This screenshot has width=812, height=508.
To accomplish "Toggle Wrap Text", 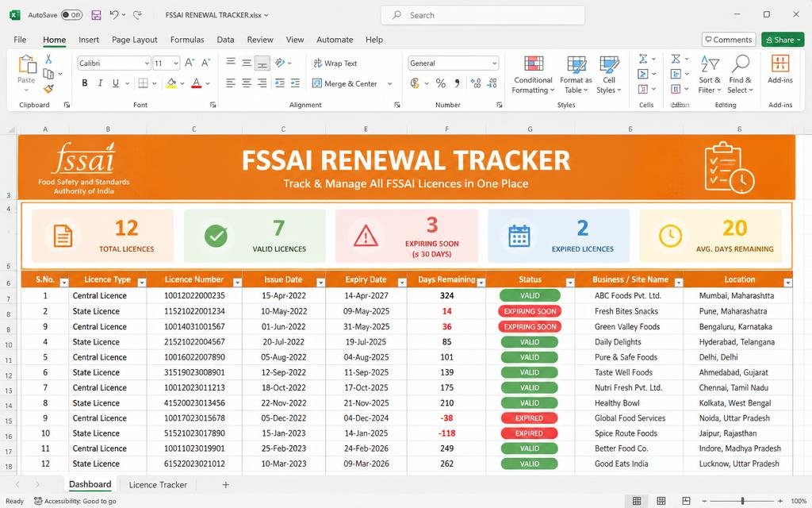I will pos(335,63).
